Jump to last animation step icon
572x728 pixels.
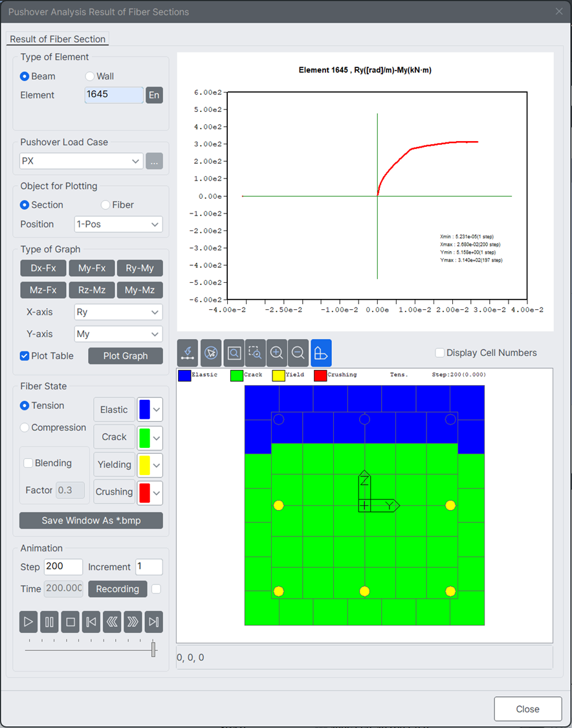pos(154,622)
